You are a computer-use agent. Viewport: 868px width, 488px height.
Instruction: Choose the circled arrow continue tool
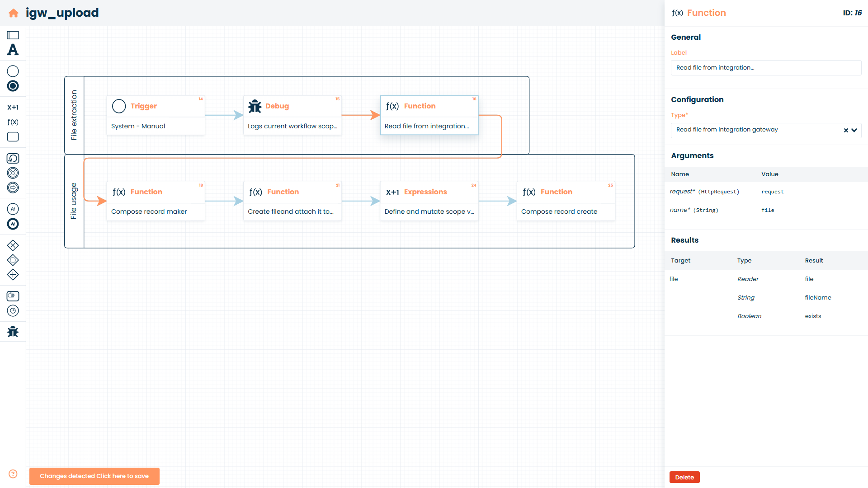tap(13, 188)
